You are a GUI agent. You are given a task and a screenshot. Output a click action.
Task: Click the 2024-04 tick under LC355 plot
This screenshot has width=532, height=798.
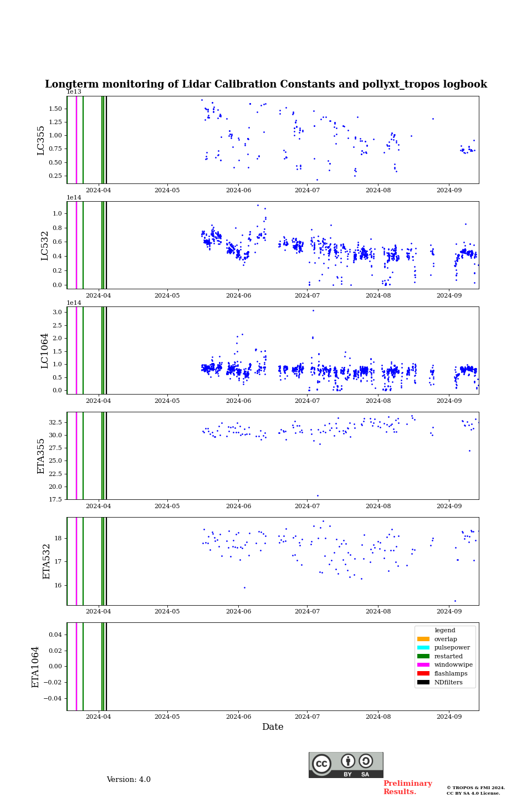point(99,190)
